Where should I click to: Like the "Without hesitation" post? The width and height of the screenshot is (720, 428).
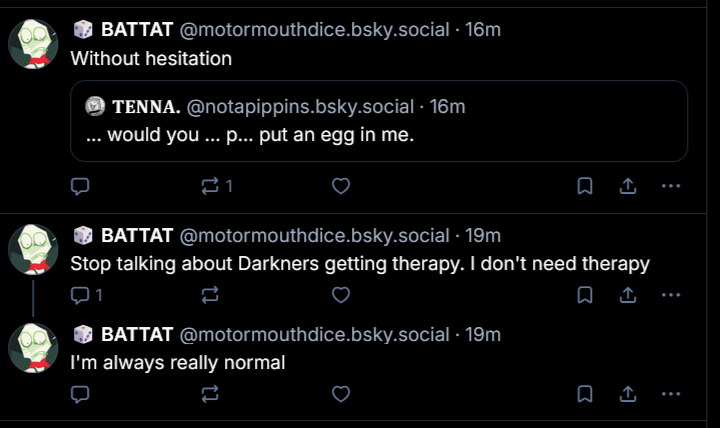point(341,186)
